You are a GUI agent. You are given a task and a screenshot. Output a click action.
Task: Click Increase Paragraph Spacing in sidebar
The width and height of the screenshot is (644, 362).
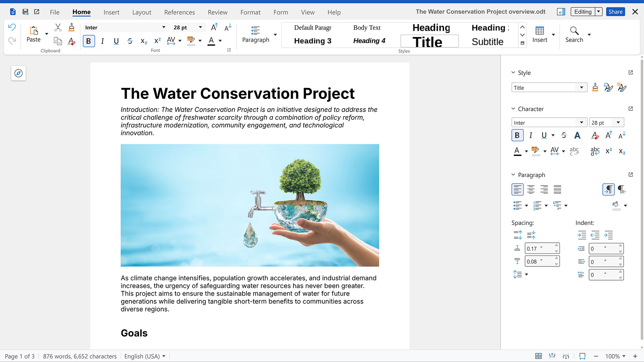(518, 235)
